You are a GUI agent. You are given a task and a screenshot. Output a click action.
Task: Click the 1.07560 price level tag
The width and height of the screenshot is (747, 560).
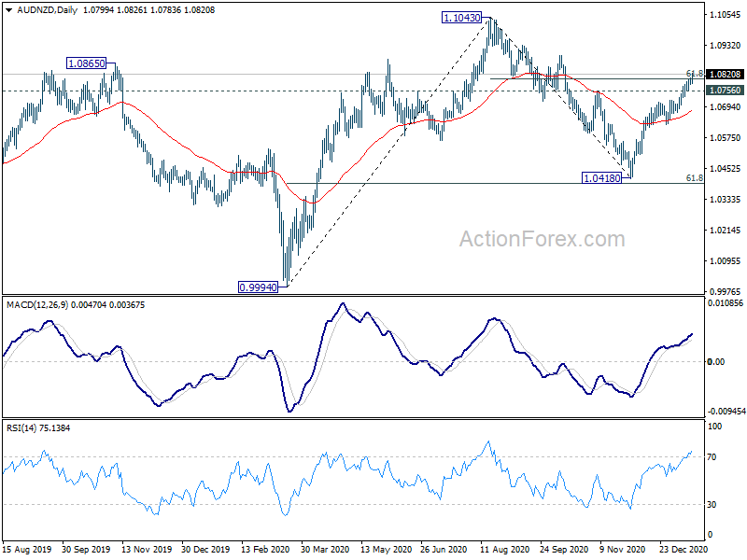726,91
